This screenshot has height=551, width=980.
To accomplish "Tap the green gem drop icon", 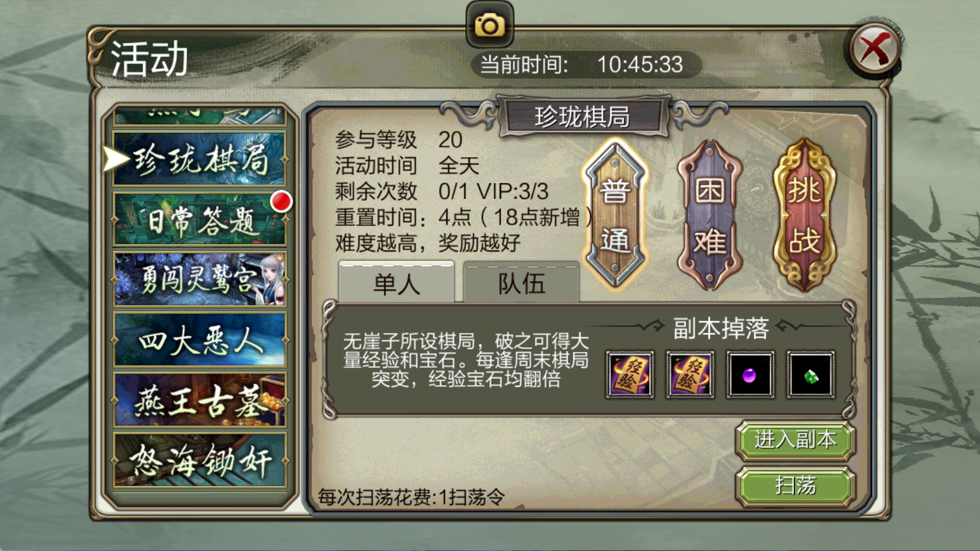I will (x=811, y=375).
